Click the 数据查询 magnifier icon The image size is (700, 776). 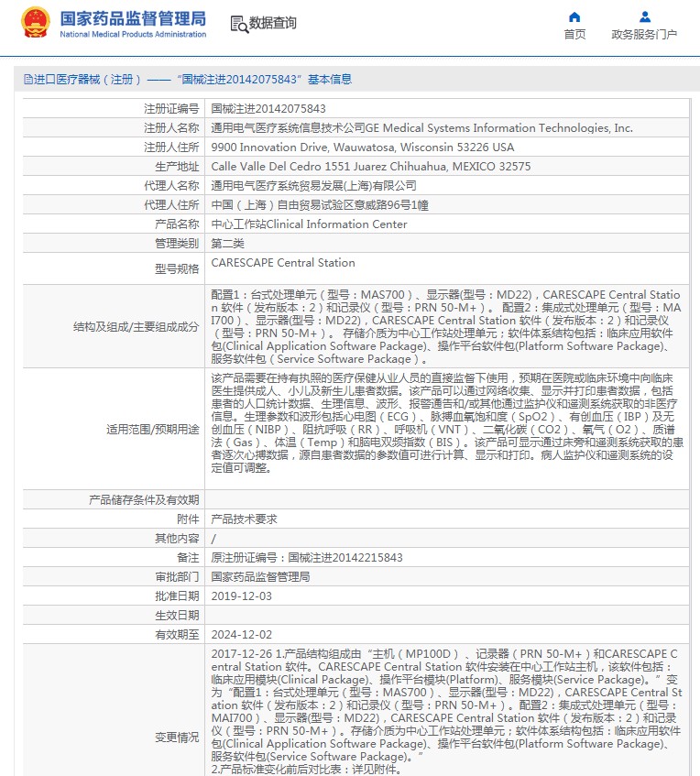point(239,24)
